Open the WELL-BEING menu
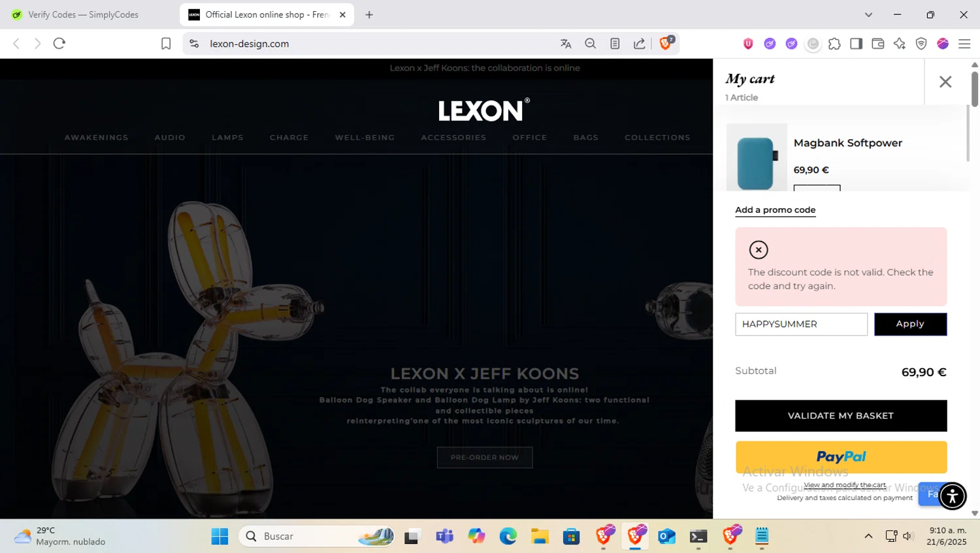 (x=365, y=138)
